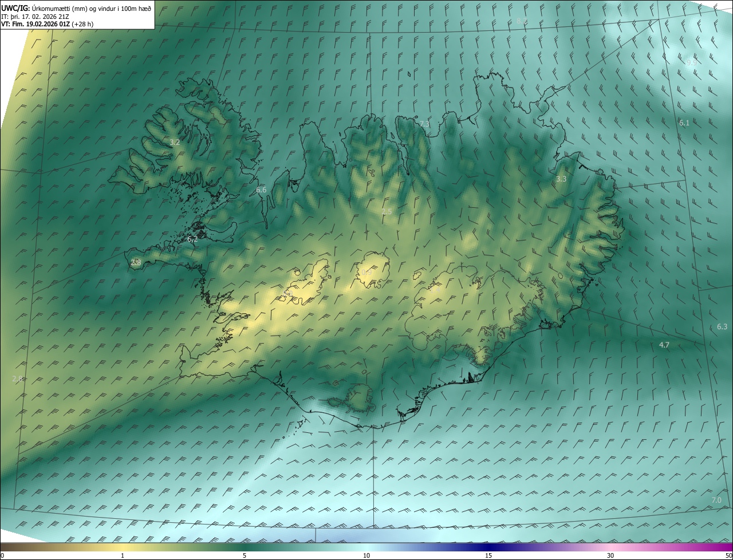This screenshot has height=560, width=733.
Task: Click the 4.7 value label southeast of Iceland
Action: [664, 345]
